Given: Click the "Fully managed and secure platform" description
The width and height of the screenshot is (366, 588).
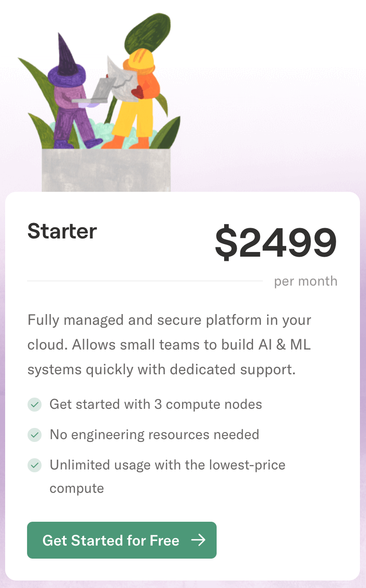Looking at the screenshot, I should tap(169, 345).
